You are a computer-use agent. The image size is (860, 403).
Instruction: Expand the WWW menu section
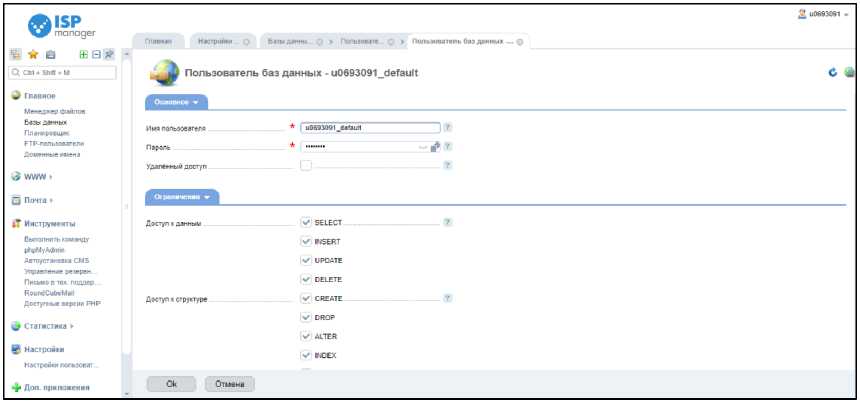[37, 177]
